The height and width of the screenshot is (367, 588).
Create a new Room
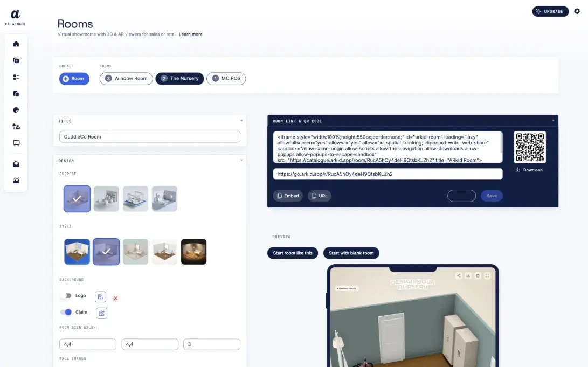74,79
